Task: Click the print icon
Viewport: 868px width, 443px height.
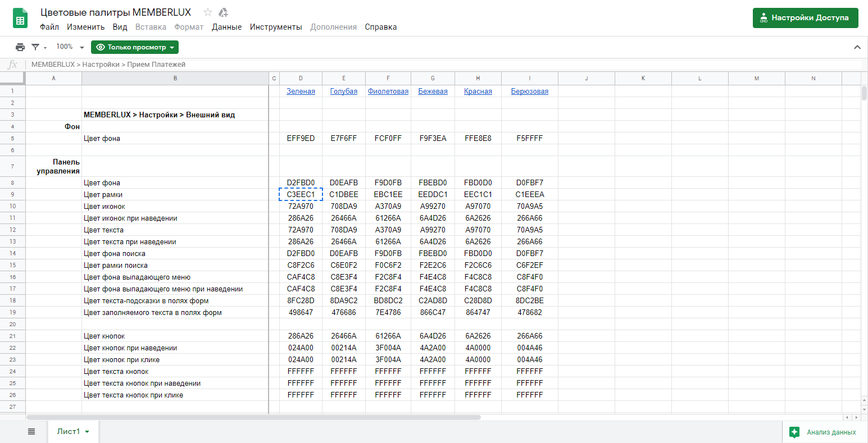Action: 20,47
